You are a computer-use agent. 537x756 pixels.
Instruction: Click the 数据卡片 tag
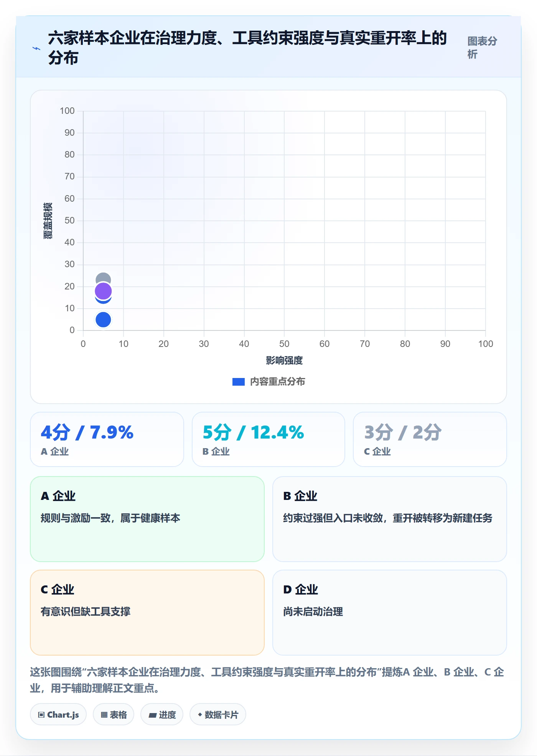[218, 715]
